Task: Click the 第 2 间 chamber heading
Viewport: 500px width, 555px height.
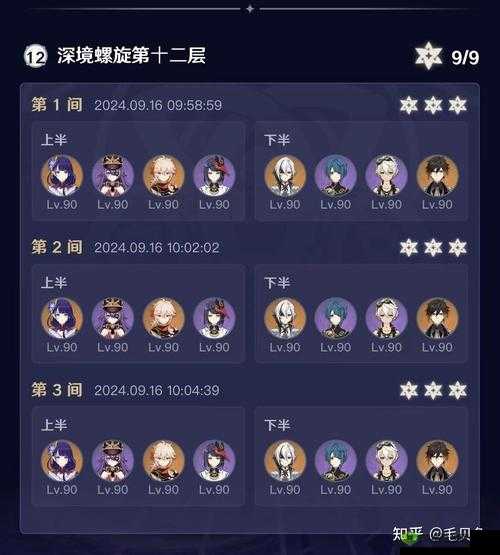Action: 57,247
